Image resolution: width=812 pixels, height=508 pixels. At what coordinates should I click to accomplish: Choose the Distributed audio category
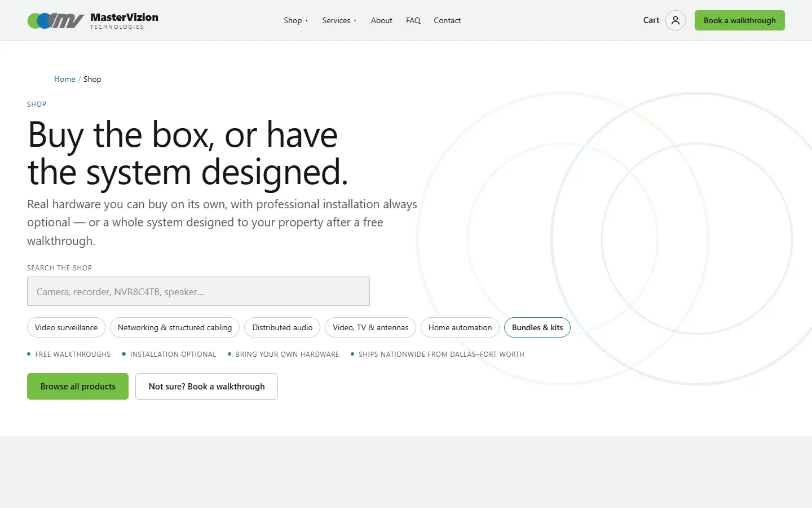coord(283,327)
